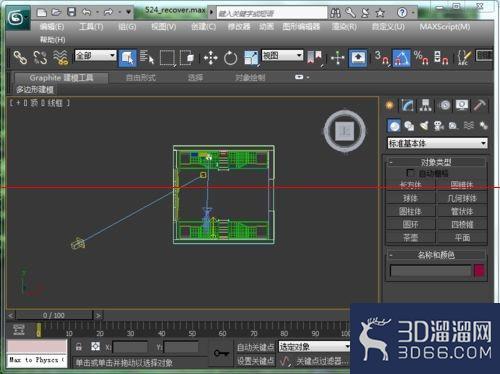This screenshot has width=500, height=374.
Task: Collapse the 名称和颜色 rollout
Action: (x=436, y=255)
